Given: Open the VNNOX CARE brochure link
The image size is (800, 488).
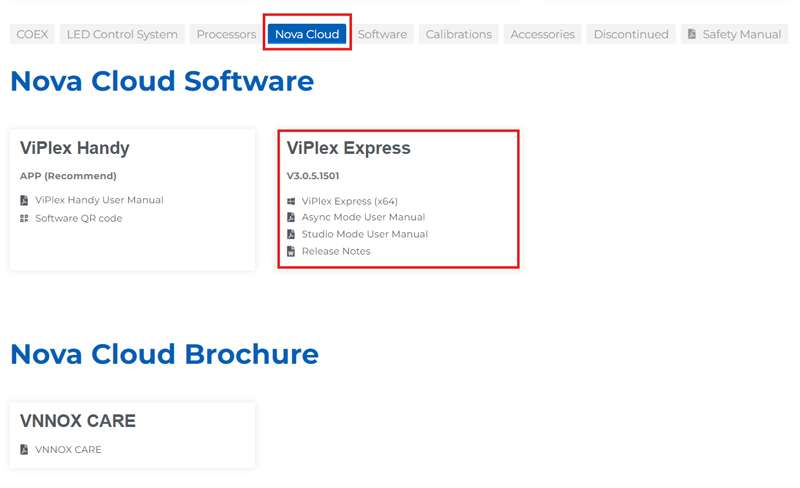Looking at the screenshot, I should (x=68, y=450).
